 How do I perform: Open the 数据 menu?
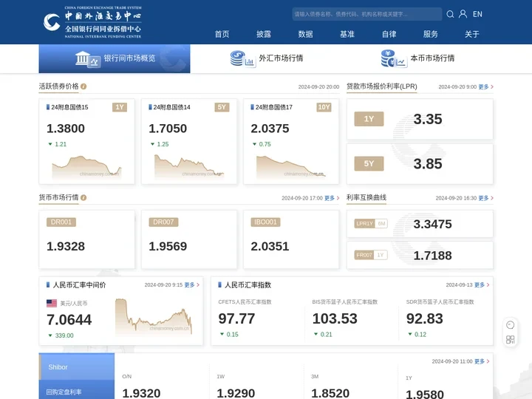[x=305, y=34]
